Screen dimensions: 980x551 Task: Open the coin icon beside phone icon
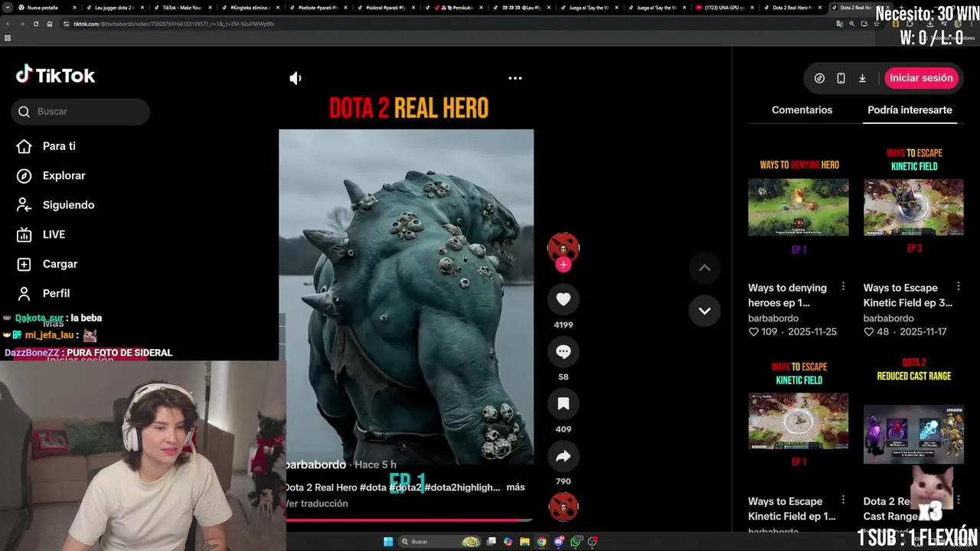[819, 78]
